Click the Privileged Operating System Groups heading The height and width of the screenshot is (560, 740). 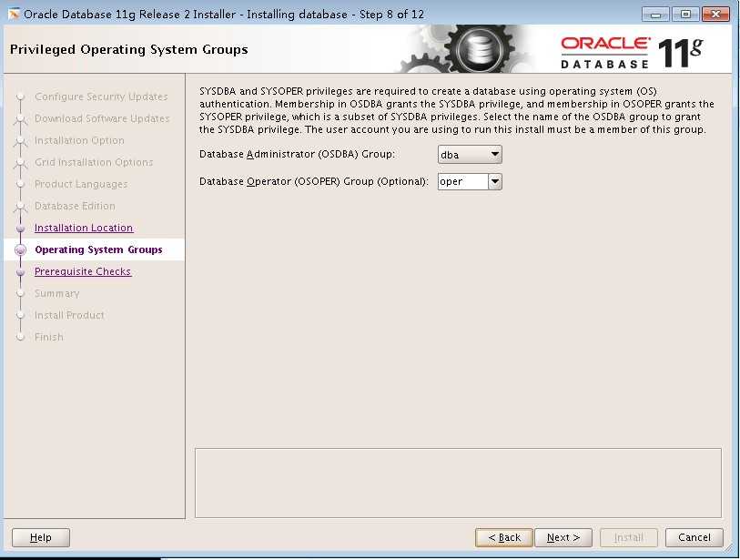129,49
